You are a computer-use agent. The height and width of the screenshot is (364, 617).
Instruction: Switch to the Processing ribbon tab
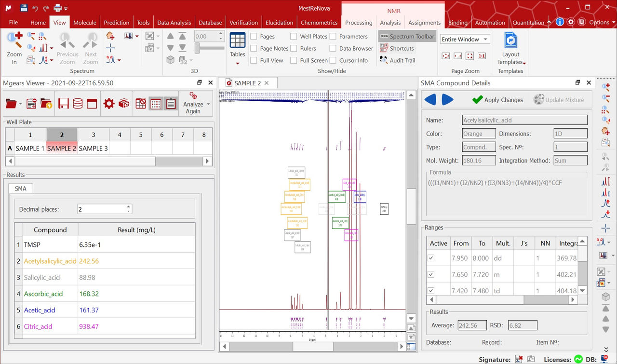[x=359, y=22]
